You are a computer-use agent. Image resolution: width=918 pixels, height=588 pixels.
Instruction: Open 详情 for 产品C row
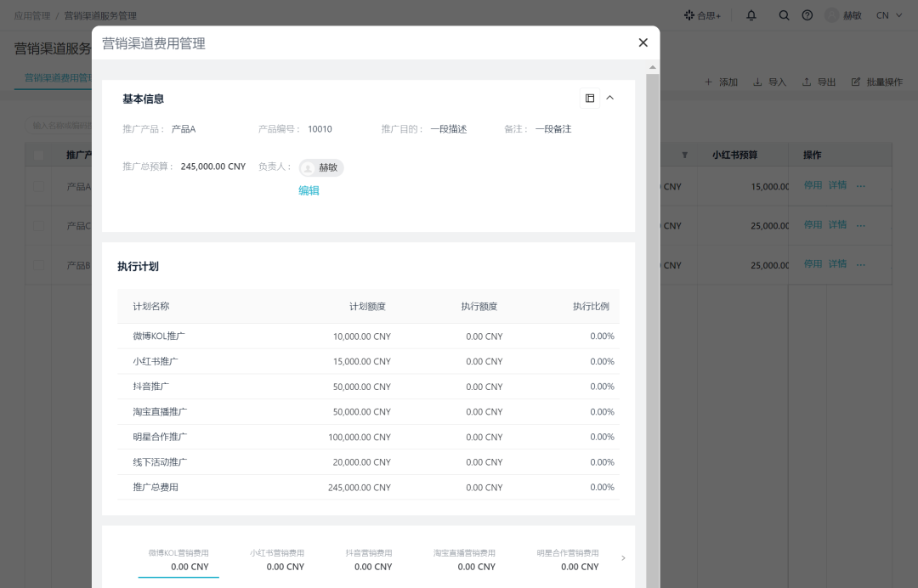coord(837,225)
